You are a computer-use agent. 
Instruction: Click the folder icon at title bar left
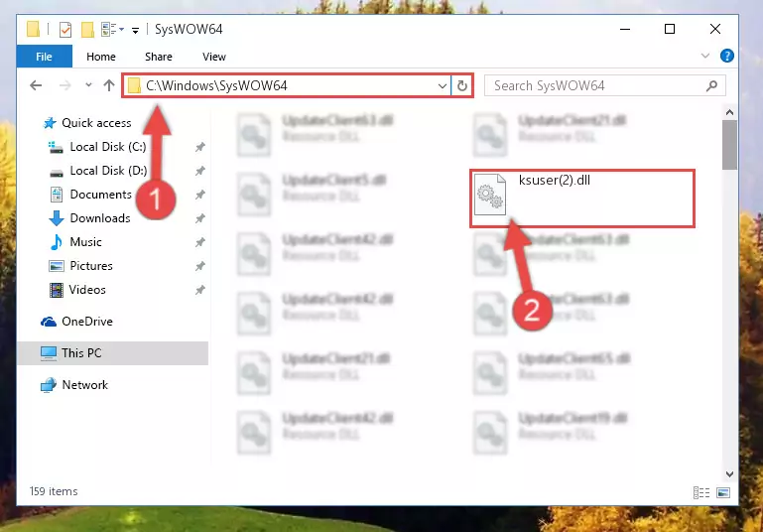(x=33, y=29)
